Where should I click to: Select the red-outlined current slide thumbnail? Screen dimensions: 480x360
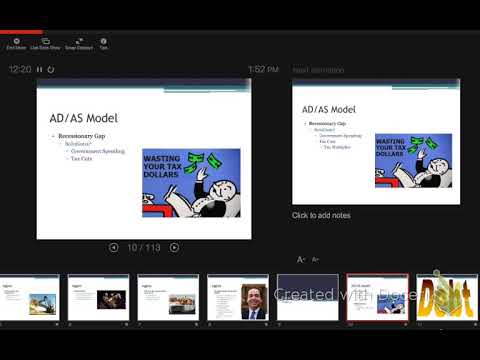pyautogui.click(x=377, y=298)
